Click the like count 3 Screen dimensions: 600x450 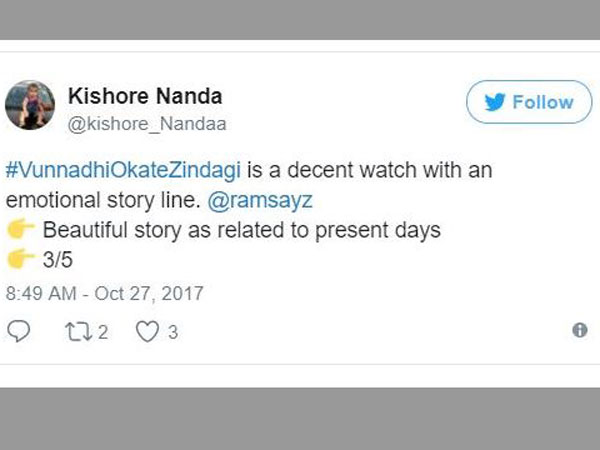tap(173, 332)
